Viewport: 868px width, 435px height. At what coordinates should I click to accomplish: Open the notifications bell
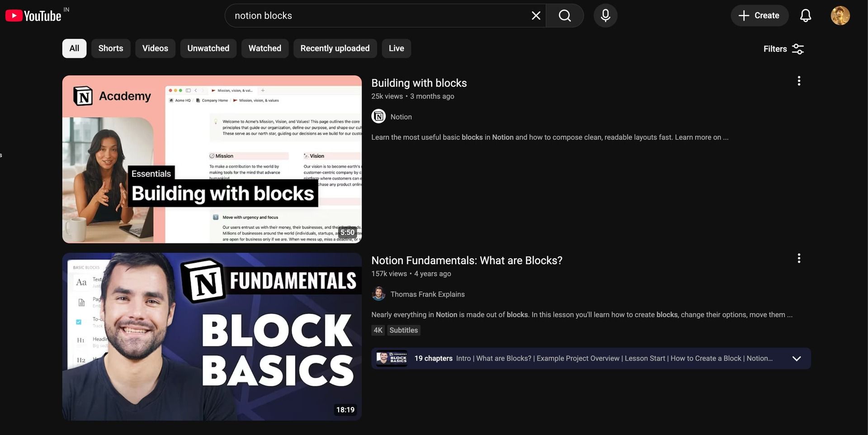(x=806, y=16)
